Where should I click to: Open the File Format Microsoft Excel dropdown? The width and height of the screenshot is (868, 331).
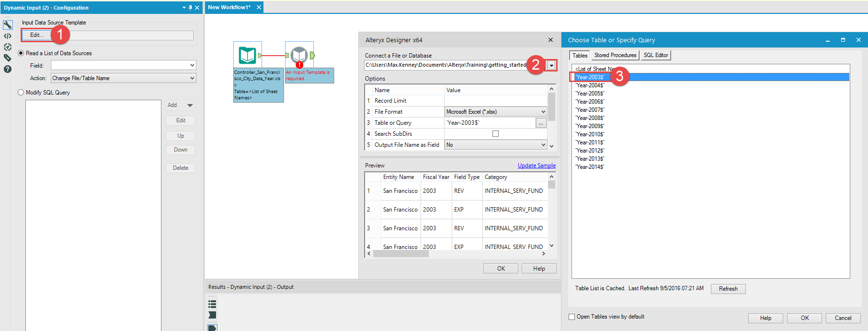(x=543, y=112)
